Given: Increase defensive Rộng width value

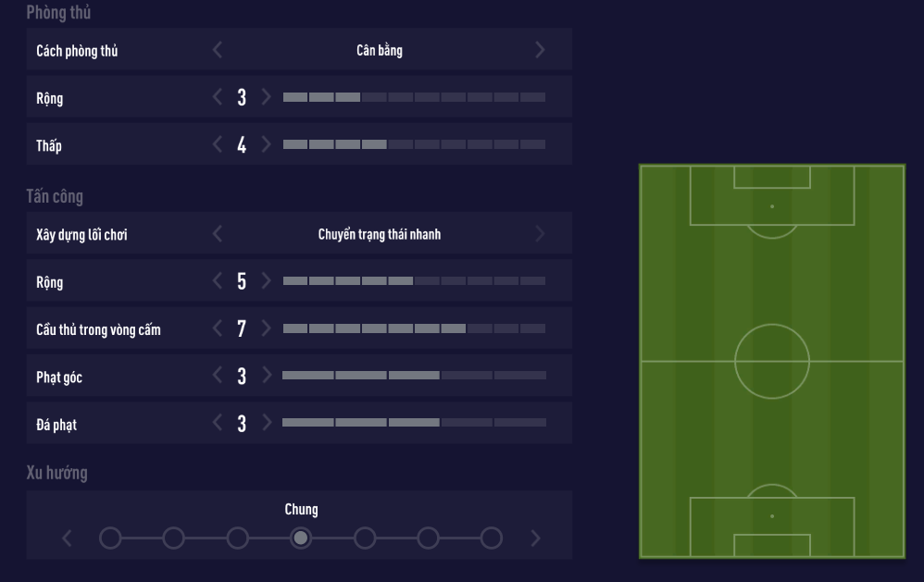Looking at the screenshot, I should pos(266,96).
